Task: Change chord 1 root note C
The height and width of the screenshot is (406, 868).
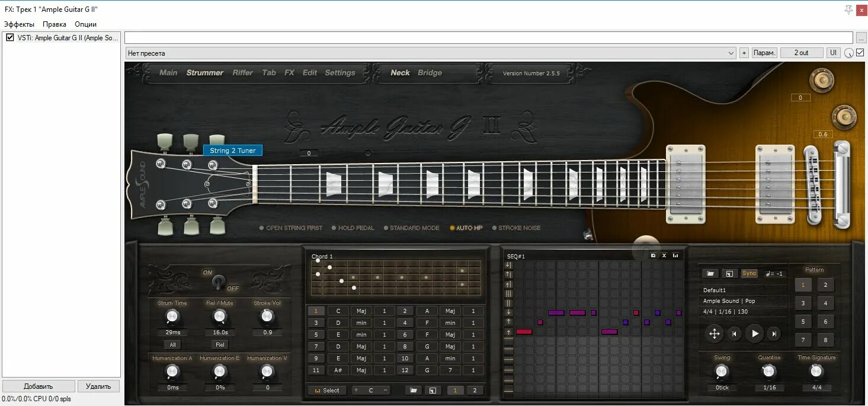Action: [338, 311]
